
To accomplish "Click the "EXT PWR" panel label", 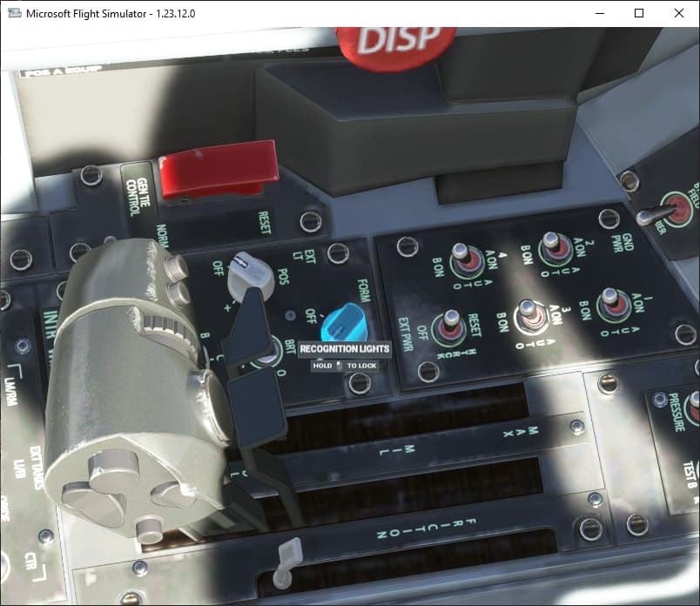I will pyautogui.click(x=404, y=334).
